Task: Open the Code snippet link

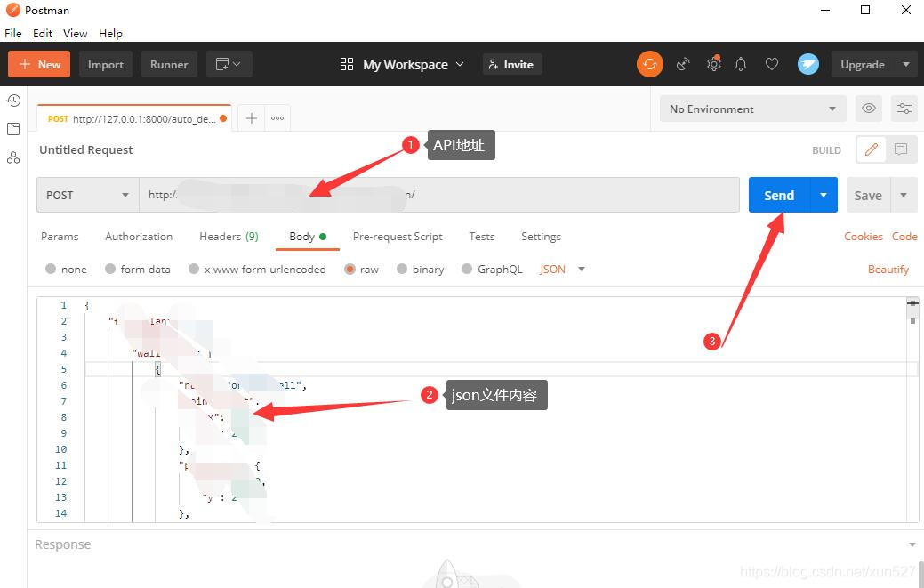Action: tap(904, 237)
